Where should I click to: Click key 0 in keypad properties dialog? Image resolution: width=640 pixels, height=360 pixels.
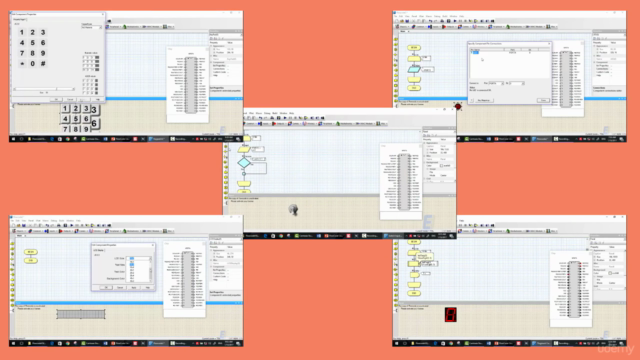pos(32,64)
